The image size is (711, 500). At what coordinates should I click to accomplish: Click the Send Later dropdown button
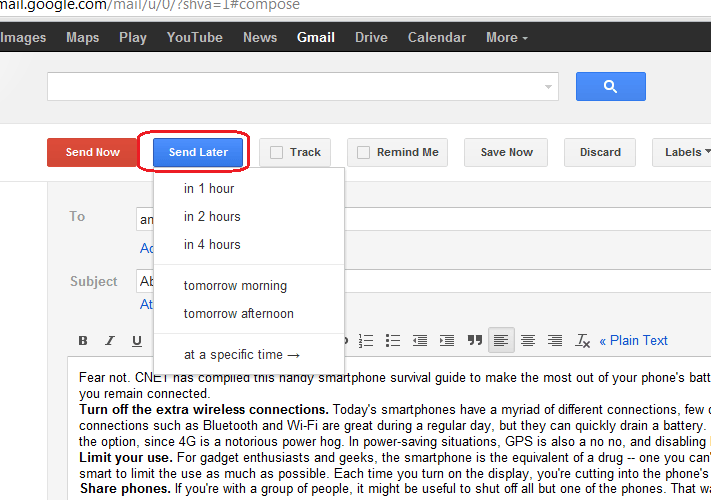pyautogui.click(x=198, y=152)
